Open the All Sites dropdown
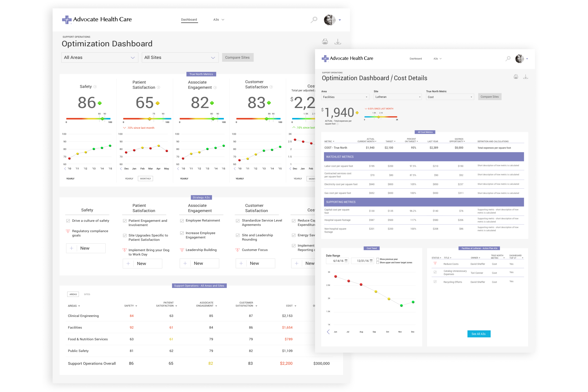The height and width of the screenshot is (392, 588). tap(180, 58)
